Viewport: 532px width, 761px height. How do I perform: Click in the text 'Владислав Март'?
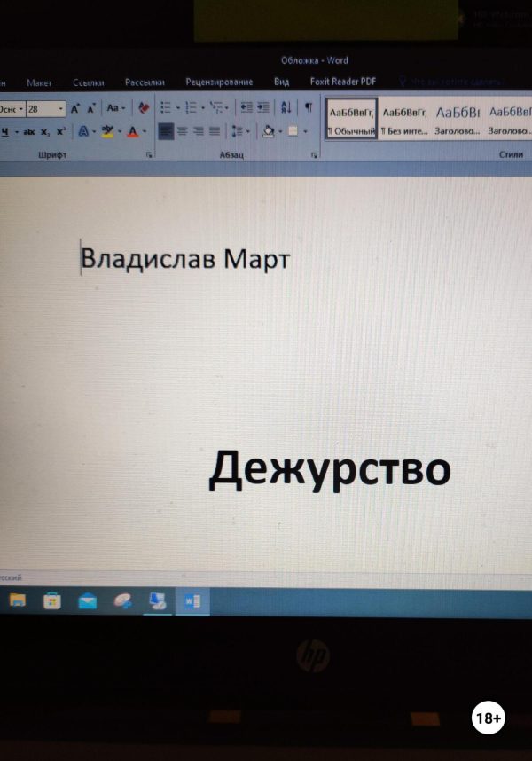tap(185, 258)
